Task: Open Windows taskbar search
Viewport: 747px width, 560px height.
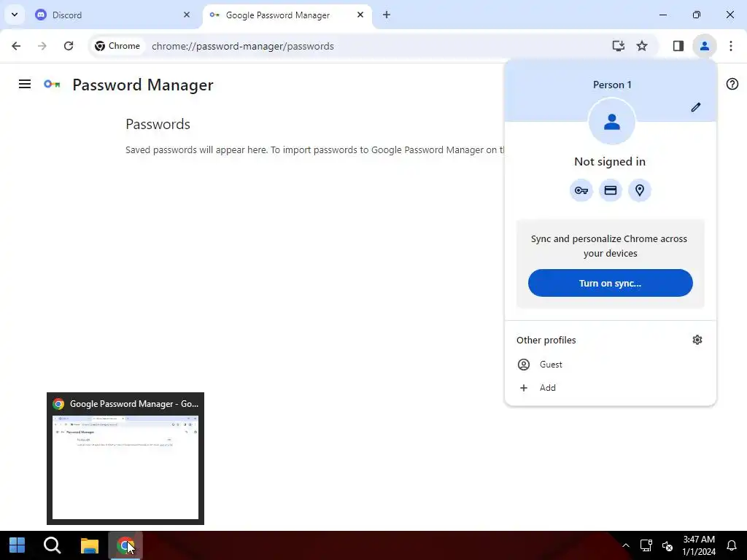Action: (52, 545)
